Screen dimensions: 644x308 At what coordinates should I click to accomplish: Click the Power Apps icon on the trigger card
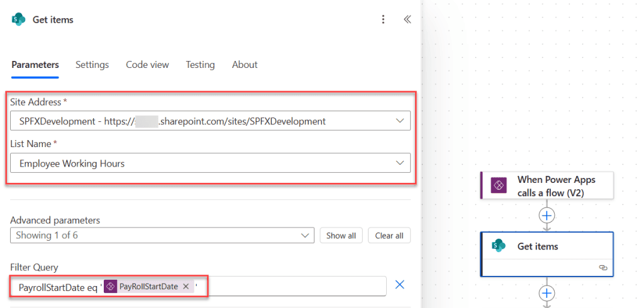point(499,185)
